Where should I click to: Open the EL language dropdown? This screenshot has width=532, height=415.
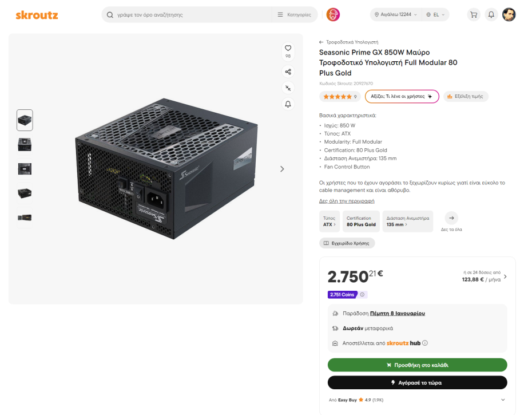435,15
